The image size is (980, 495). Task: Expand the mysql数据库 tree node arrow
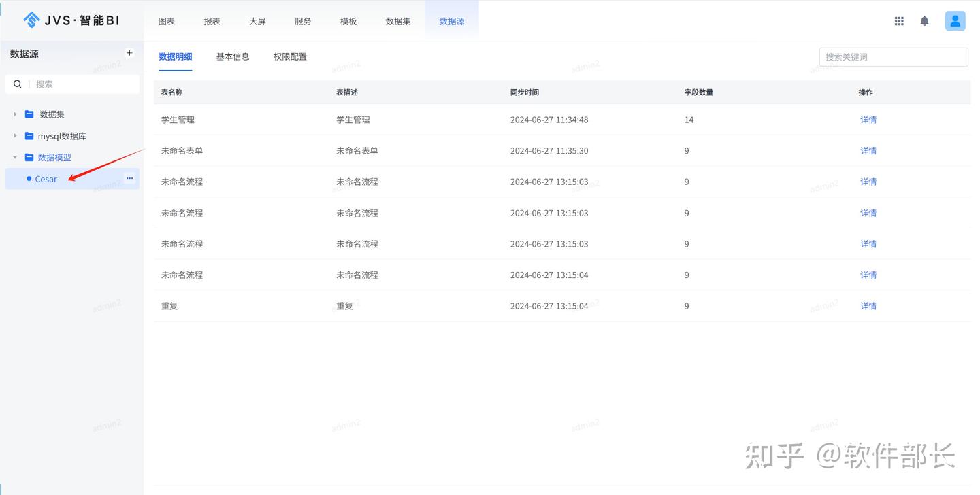pos(15,136)
